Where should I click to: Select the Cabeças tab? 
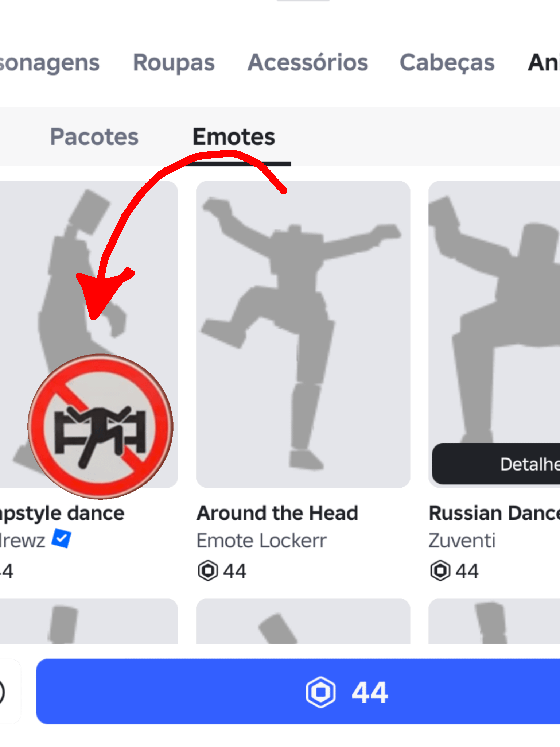pyautogui.click(x=447, y=63)
